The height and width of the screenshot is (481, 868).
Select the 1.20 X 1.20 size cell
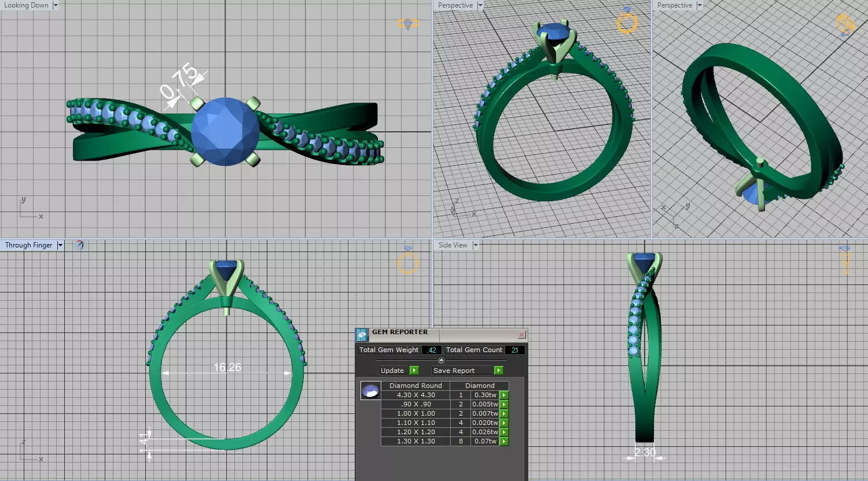coord(415,432)
